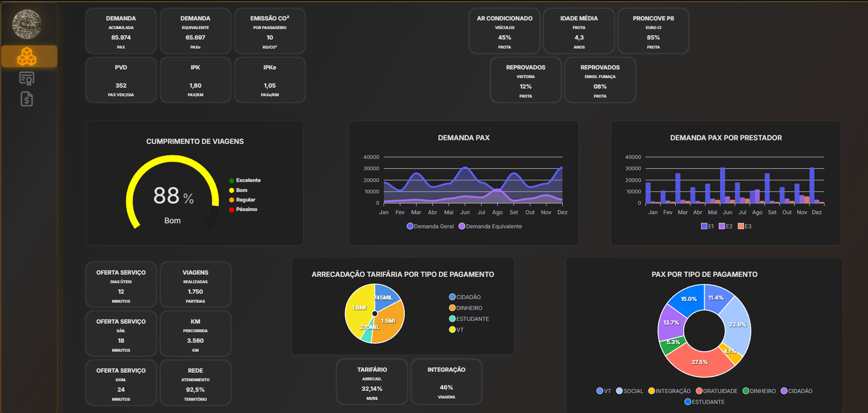Viewport: 868px width, 413px height.
Task: Click the Demanda Acumulada 85.974 card
Action: point(121,31)
